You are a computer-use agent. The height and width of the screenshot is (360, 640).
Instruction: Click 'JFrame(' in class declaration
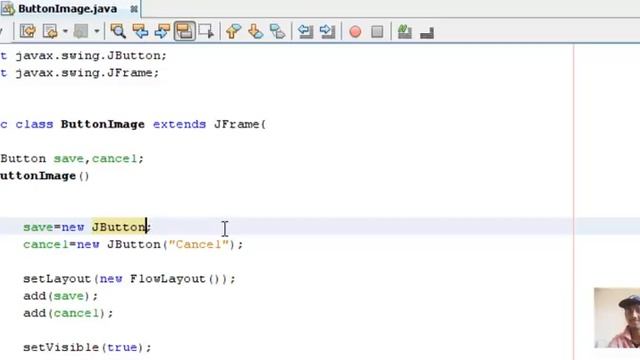[x=240, y=124]
